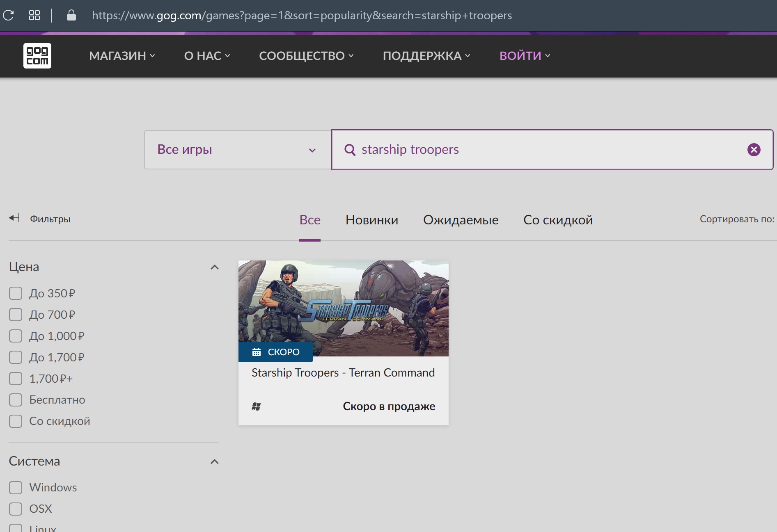Collapse the Цена filter section

point(214,267)
